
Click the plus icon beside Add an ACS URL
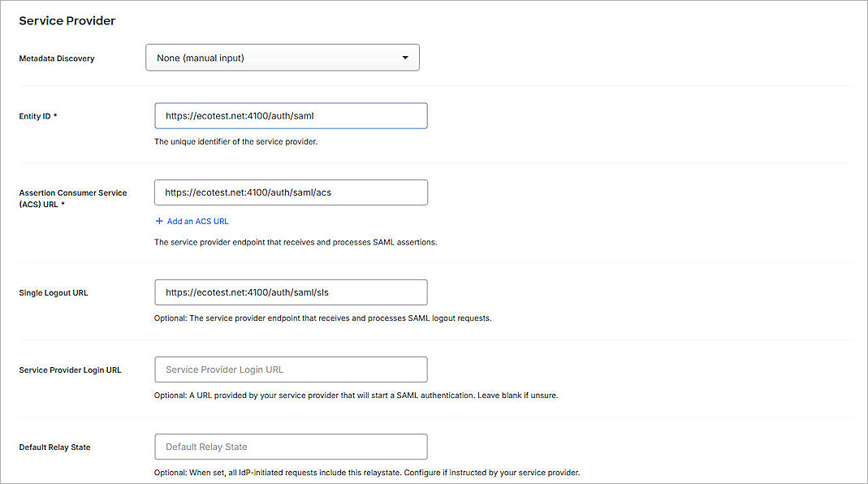coord(159,221)
